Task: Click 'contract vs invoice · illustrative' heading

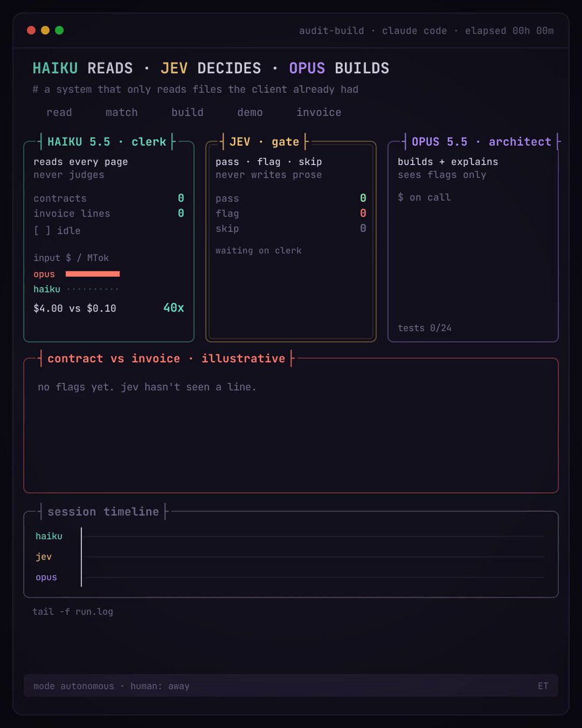Action: (x=166, y=359)
